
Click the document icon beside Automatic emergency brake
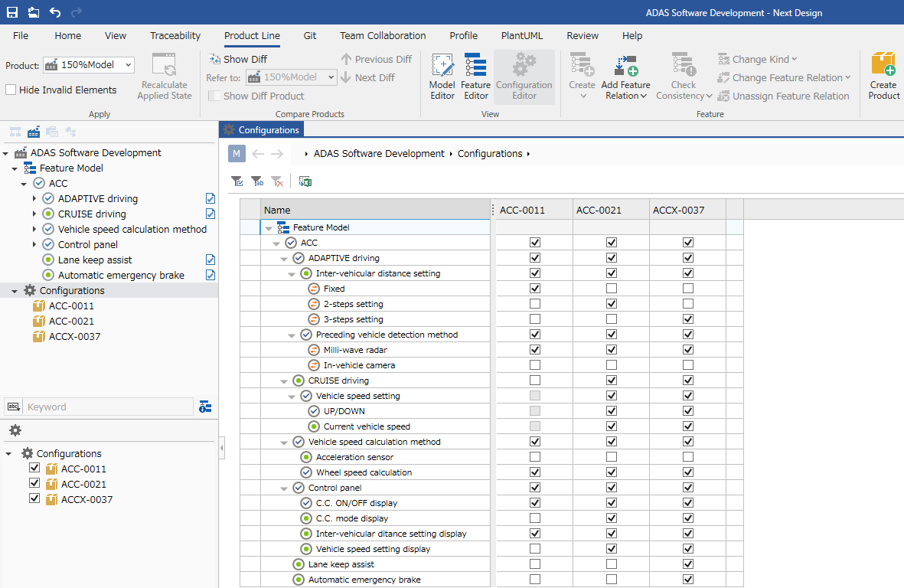tap(210, 275)
